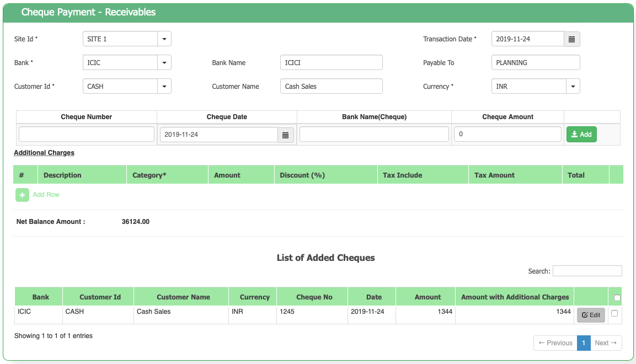Click Add button with download icon

[581, 135]
